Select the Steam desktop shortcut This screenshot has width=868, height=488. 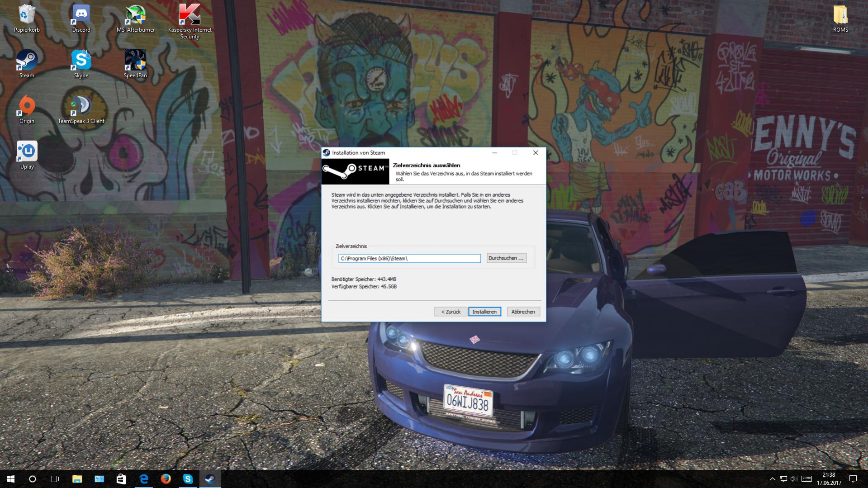[x=27, y=64]
